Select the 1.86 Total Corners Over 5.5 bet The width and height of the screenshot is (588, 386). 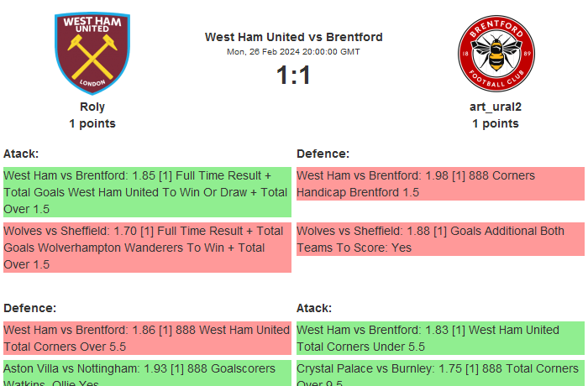tap(147, 338)
